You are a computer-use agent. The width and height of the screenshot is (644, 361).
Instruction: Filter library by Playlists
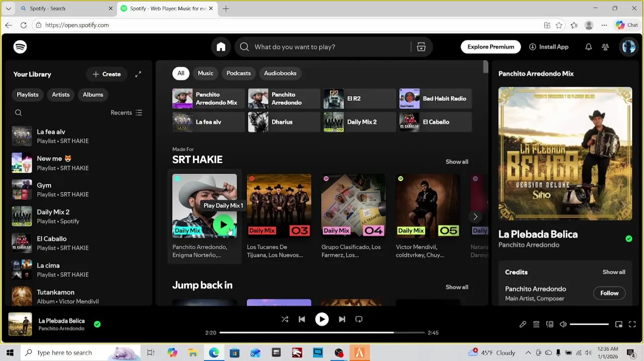pos(28,95)
